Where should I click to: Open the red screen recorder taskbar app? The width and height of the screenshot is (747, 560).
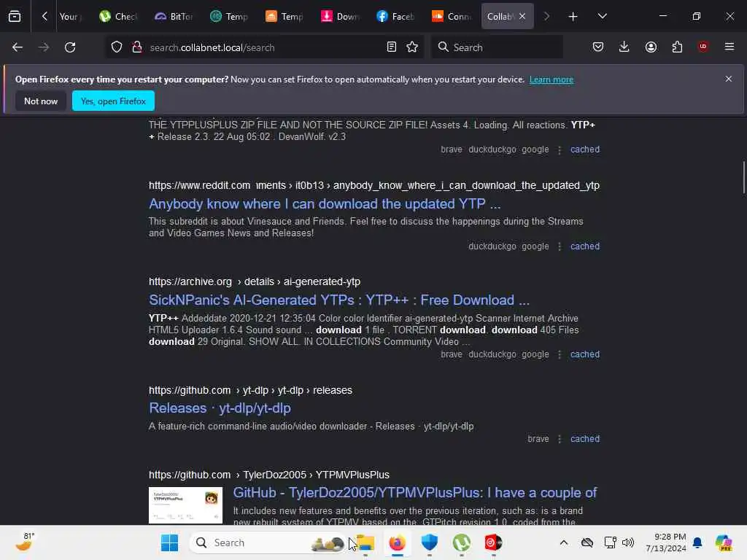pyautogui.click(x=493, y=542)
